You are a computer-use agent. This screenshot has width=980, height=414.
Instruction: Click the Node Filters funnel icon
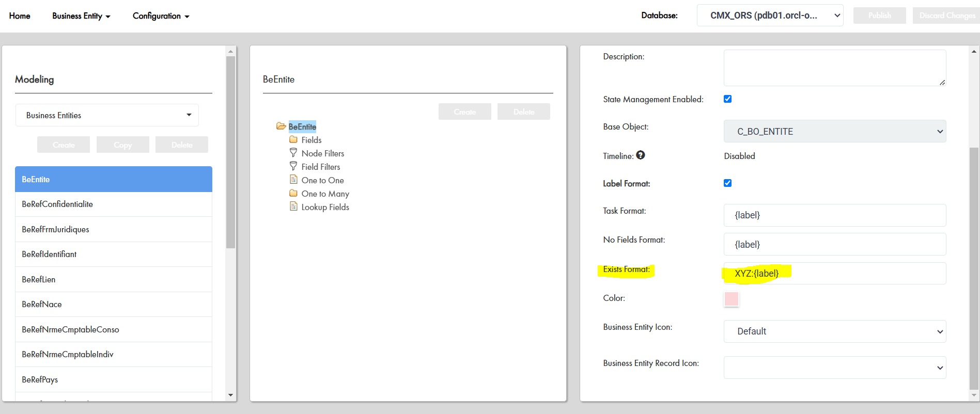[293, 153]
